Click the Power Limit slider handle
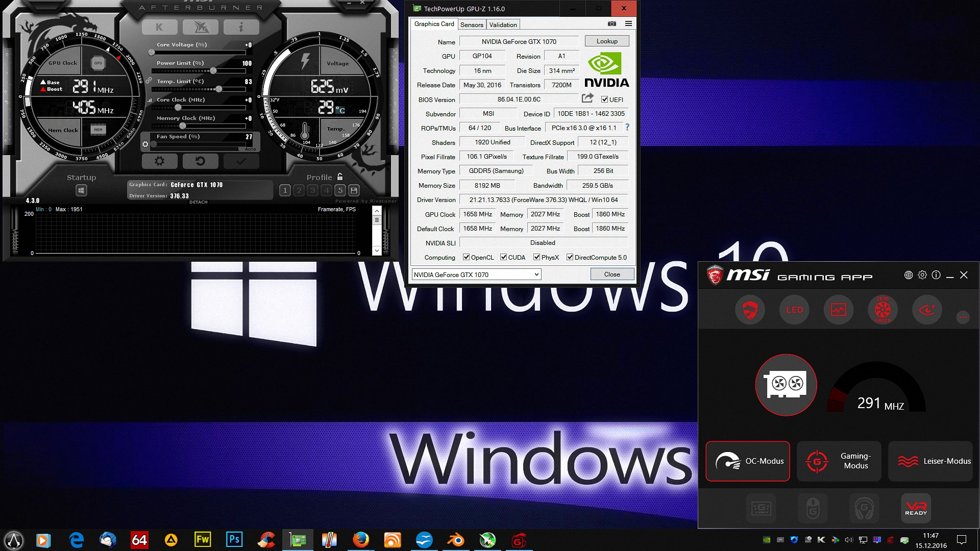 coord(213,71)
